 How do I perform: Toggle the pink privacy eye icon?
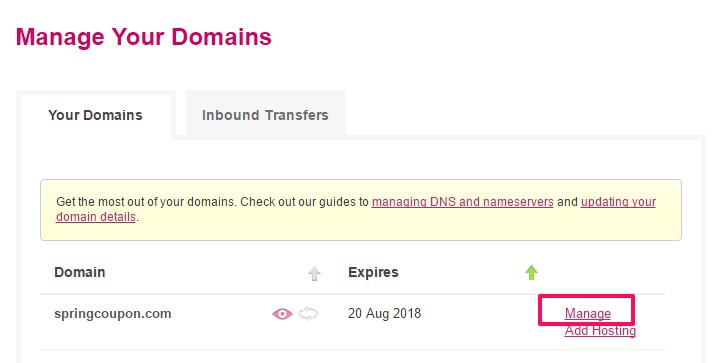pos(282,314)
